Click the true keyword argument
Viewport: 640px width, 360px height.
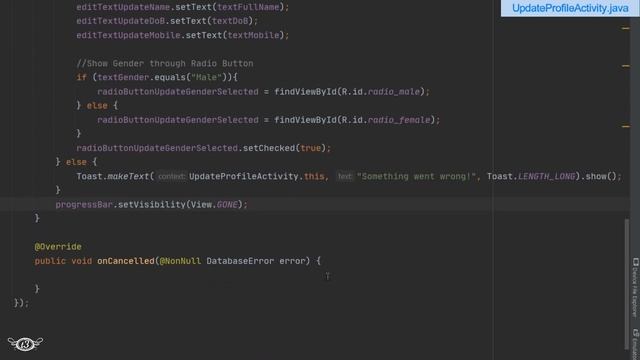click(310, 148)
